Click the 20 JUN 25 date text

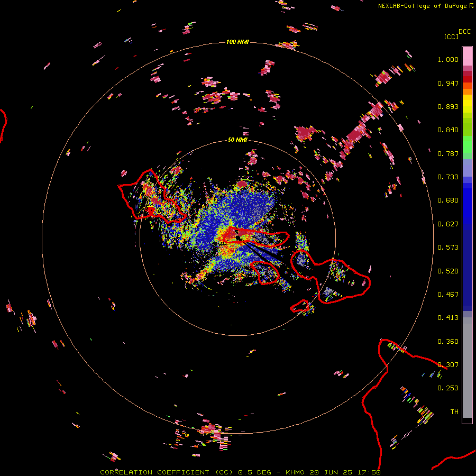point(331,472)
